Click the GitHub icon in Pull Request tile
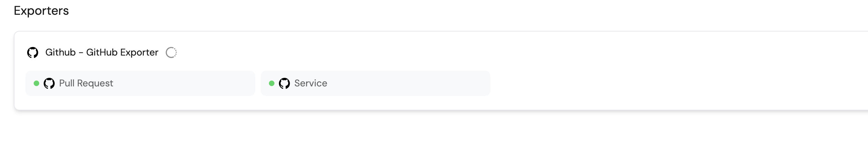Screen dimensions: 868x144 coord(49,83)
